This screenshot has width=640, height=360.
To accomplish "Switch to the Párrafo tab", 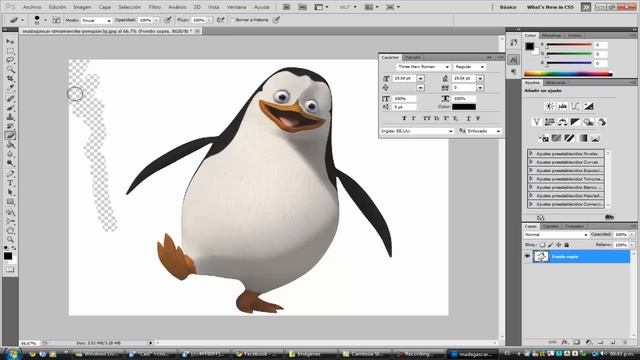I will click(413, 57).
